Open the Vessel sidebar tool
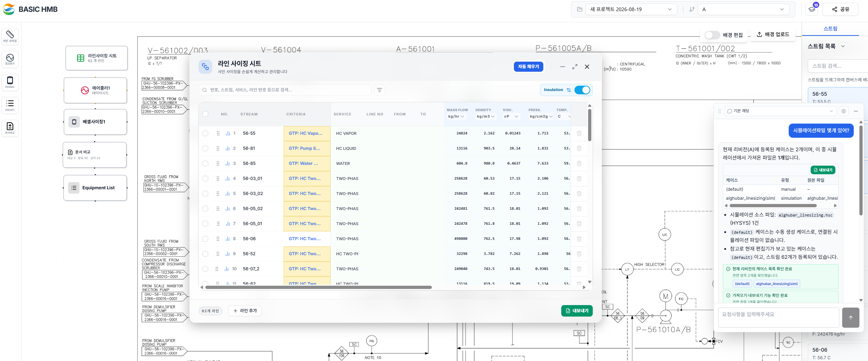The width and height of the screenshot is (868, 361). [x=10, y=82]
